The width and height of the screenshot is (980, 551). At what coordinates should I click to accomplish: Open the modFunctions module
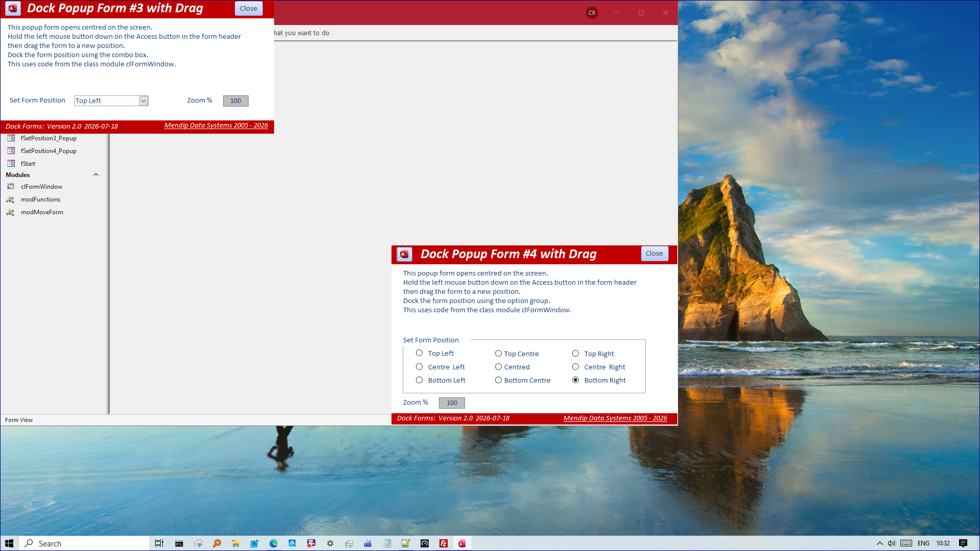40,199
